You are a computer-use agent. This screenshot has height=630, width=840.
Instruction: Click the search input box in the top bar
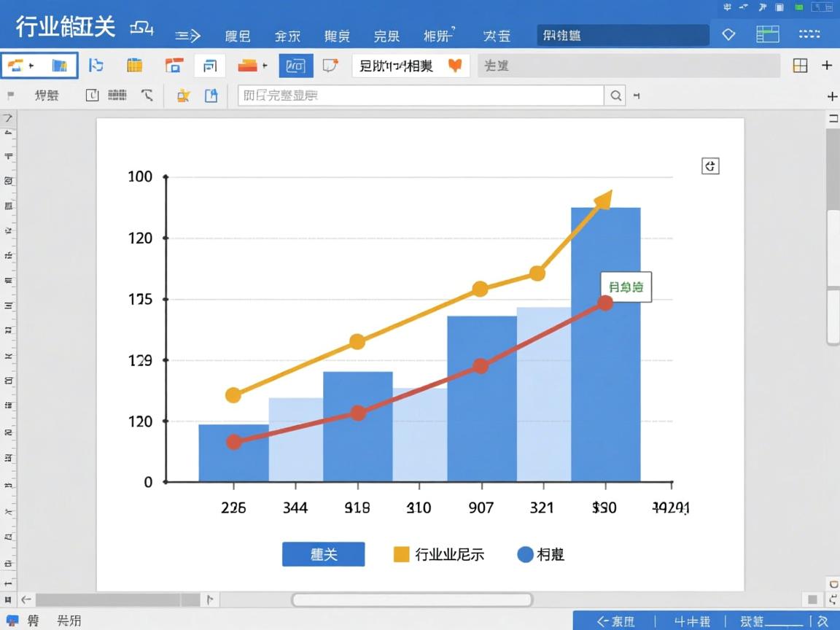(623, 34)
